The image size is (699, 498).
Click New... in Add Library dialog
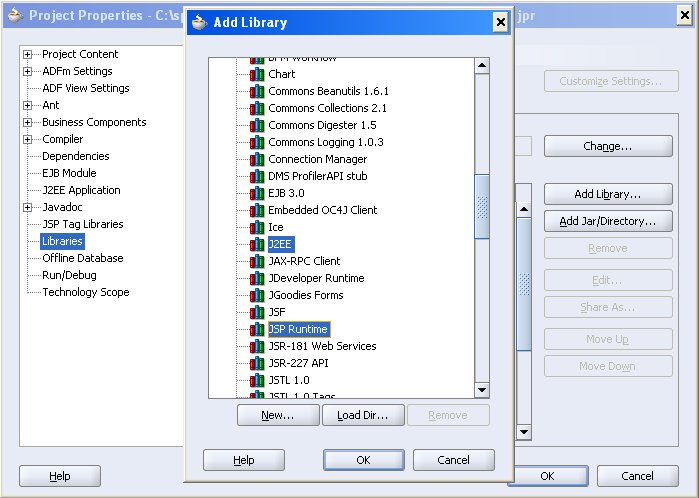[278, 415]
